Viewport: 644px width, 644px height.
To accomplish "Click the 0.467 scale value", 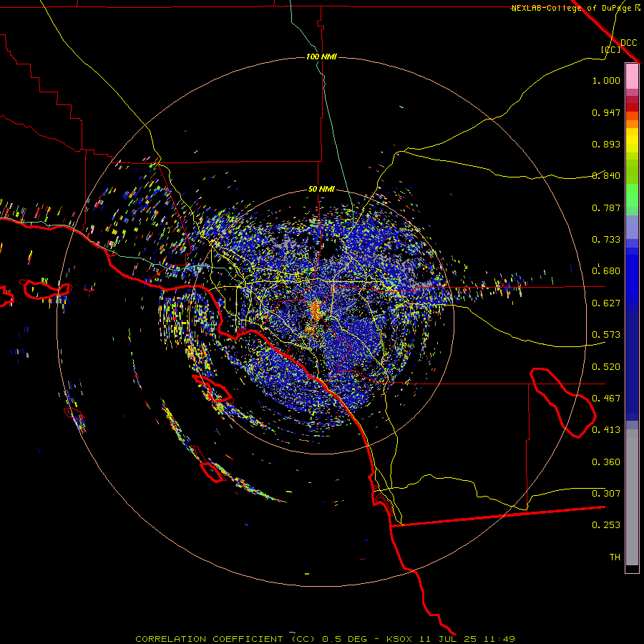I will [606, 398].
